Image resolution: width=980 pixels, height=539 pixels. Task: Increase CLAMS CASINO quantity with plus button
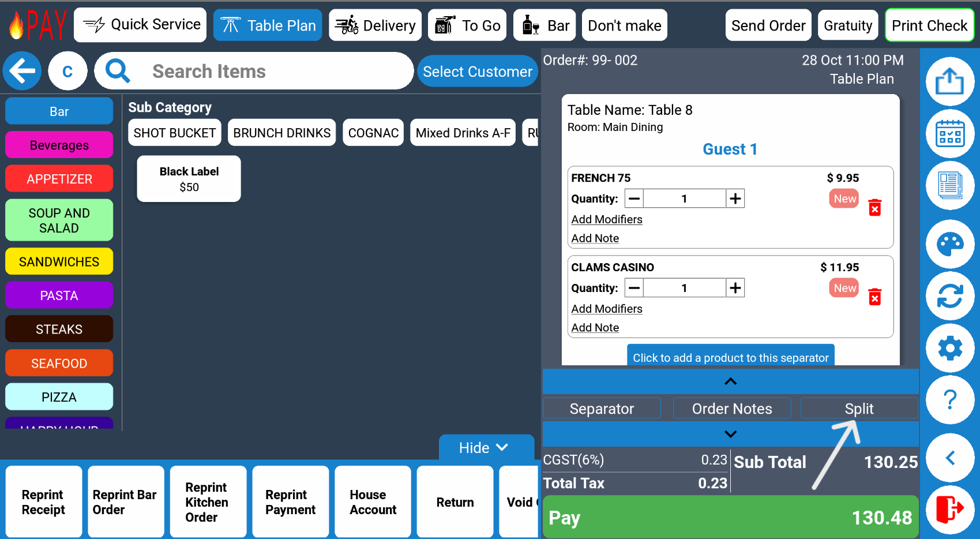point(735,288)
